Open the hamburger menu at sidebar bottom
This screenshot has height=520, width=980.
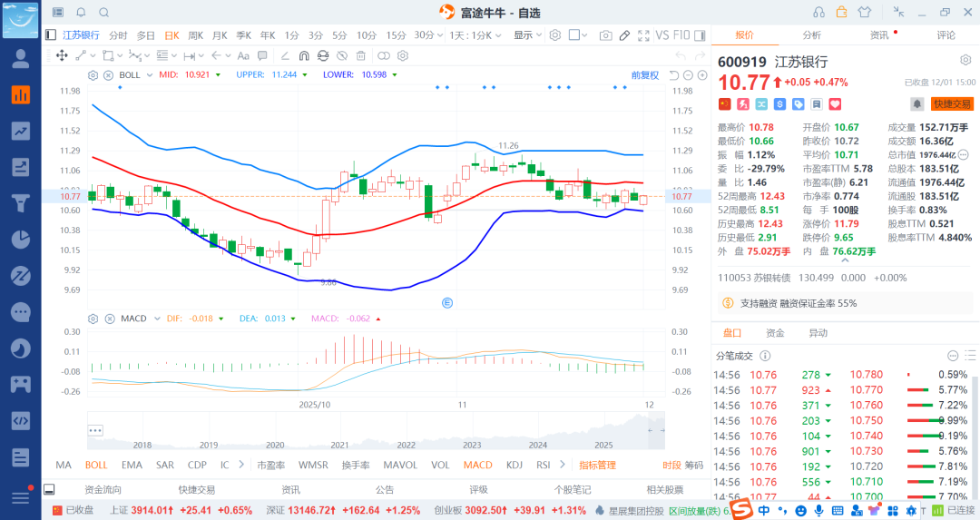click(x=21, y=497)
